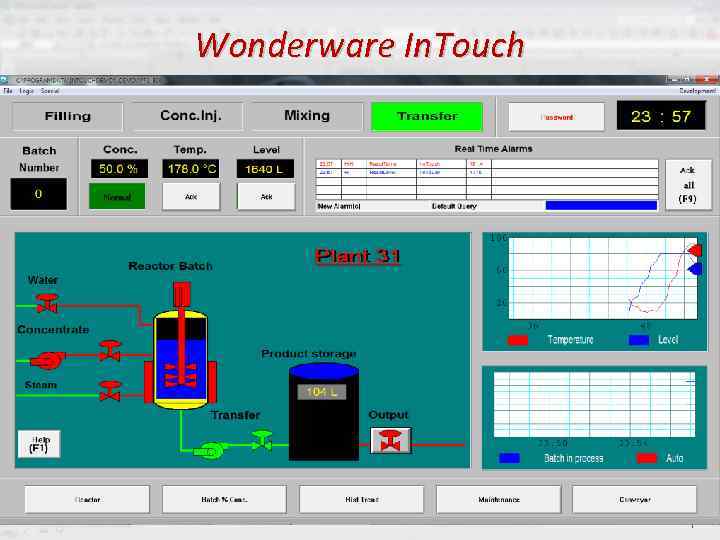Open the Conveyor screen button
The height and width of the screenshot is (540, 720).
[635, 499]
